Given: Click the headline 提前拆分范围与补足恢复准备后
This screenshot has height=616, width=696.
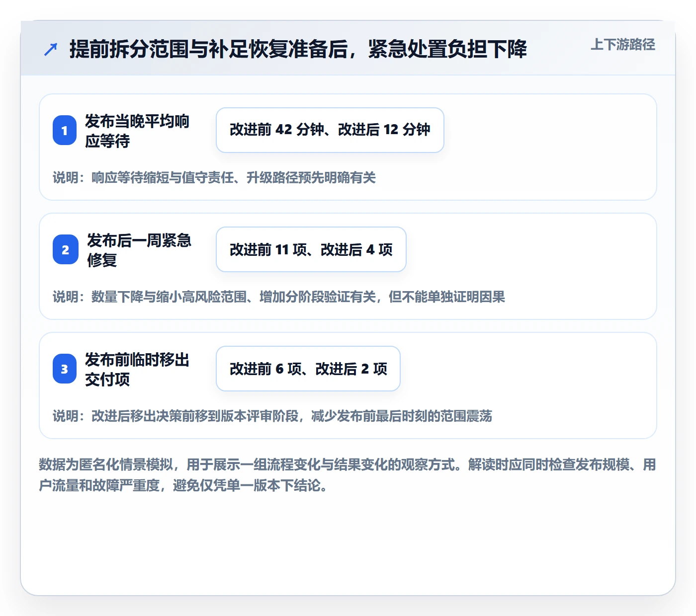Looking at the screenshot, I should tap(298, 49).
